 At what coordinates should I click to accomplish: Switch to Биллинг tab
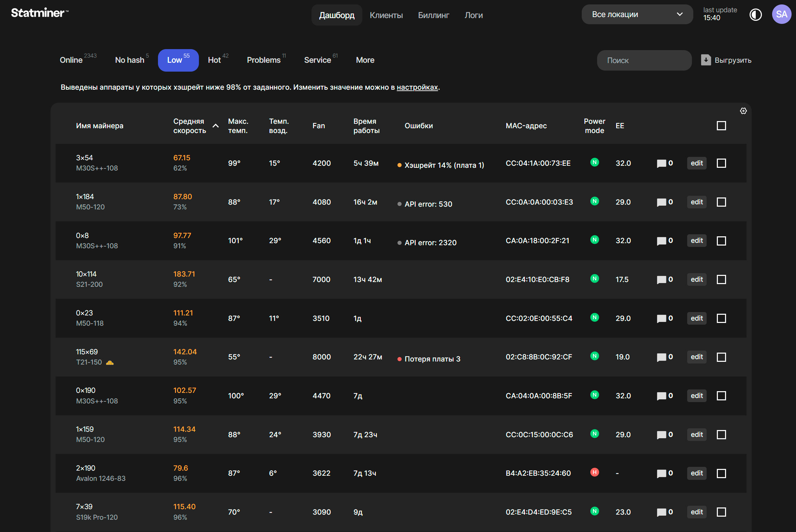(x=434, y=15)
